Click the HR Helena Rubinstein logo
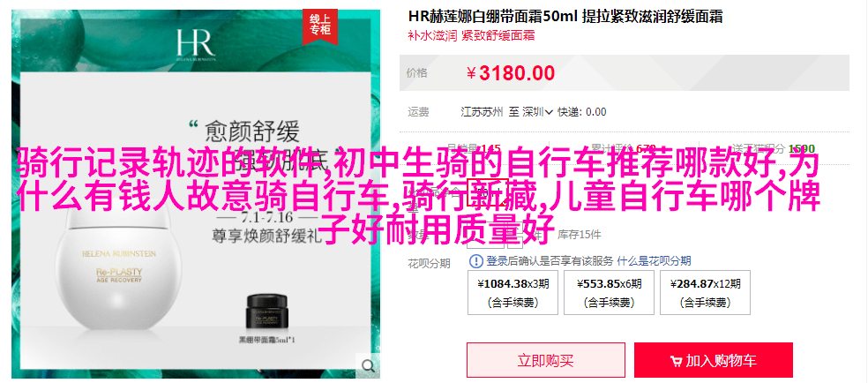 [195, 45]
